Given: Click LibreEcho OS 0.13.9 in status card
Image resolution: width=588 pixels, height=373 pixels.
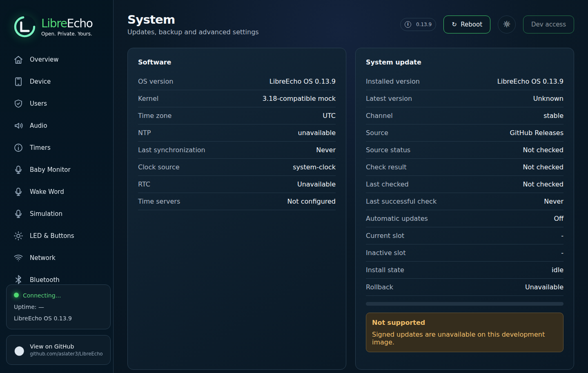Looking at the screenshot, I should tap(43, 318).
